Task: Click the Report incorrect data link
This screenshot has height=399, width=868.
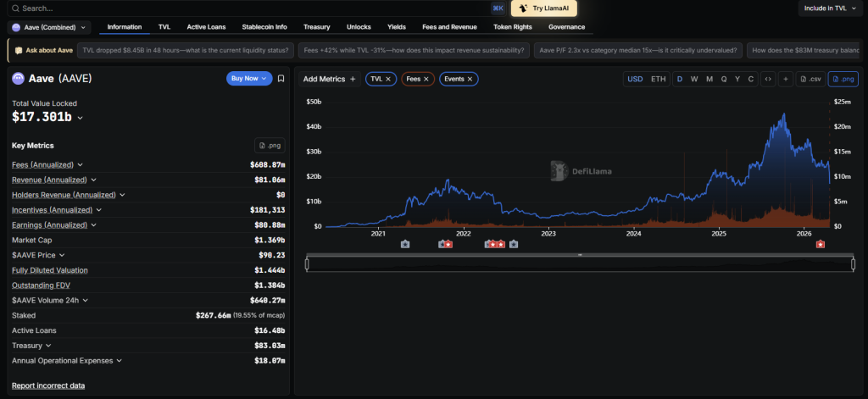Action: coord(48,385)
